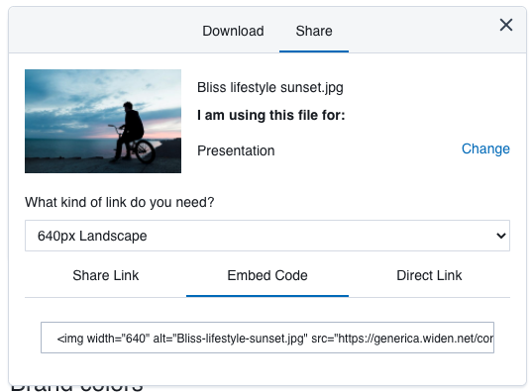The width and height of the screenshot is (532, 392).
Task: Click the 'What kind of link do you need?' label
Action: click(120, 202)
